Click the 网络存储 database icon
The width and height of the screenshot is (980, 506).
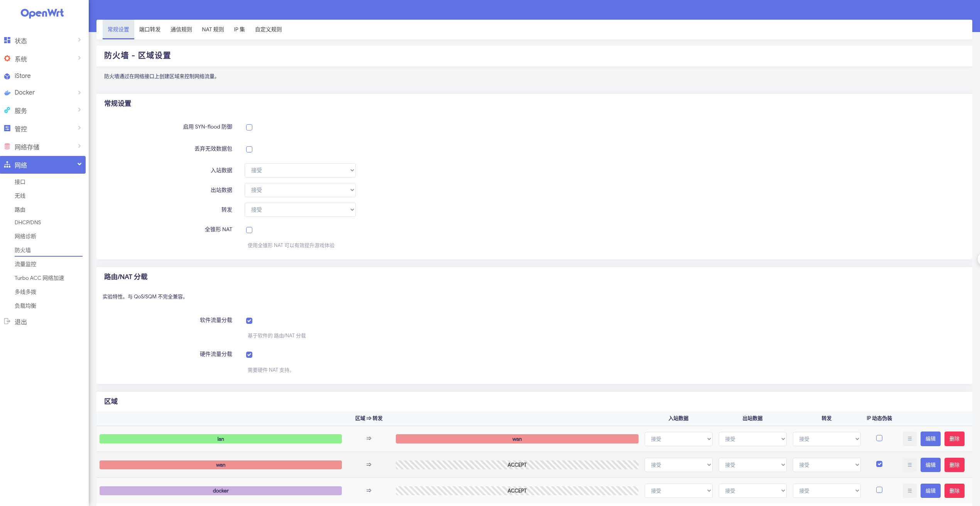click(7, 147)
